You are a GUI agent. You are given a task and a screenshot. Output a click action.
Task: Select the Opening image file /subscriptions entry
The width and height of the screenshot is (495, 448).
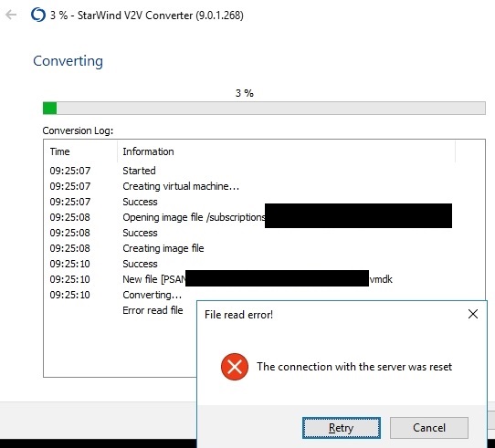pyautogui.click(x=194, y=217)
